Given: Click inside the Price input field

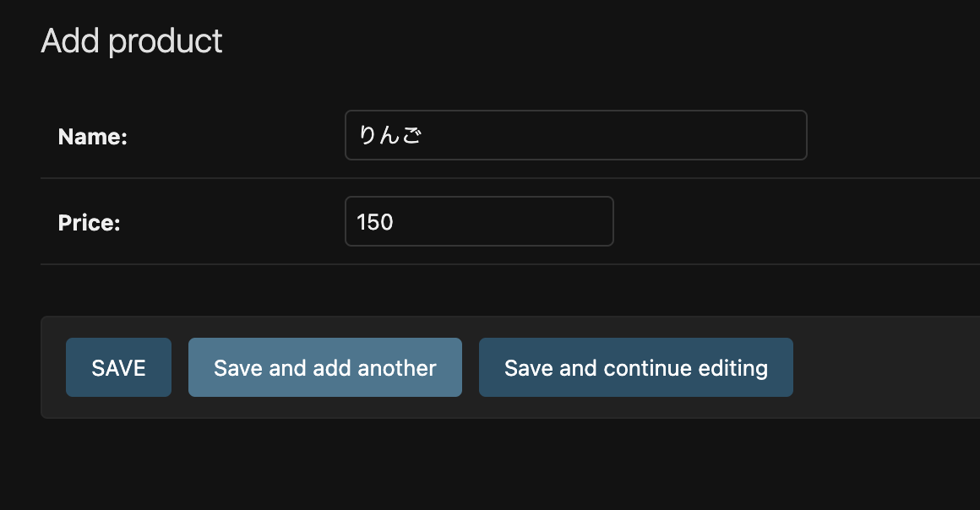Looking at the screenshot, I should 478,221.
